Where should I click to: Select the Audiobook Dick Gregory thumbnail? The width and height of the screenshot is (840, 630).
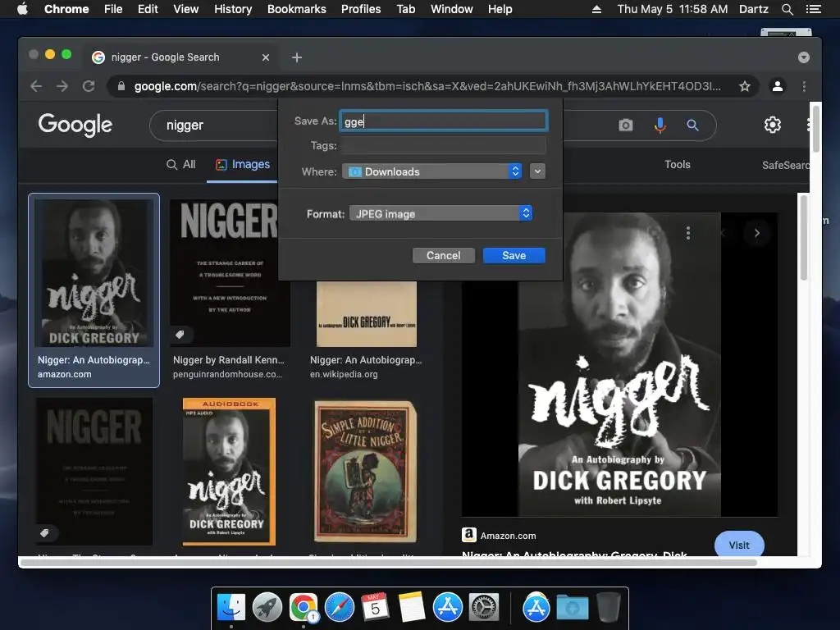point(230,472)
